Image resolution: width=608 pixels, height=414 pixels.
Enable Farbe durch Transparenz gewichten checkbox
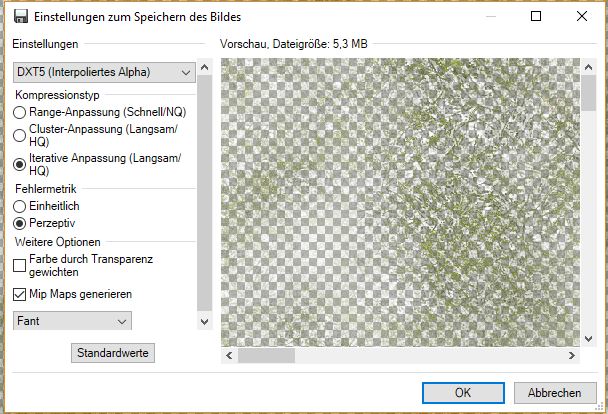[20, 265]
